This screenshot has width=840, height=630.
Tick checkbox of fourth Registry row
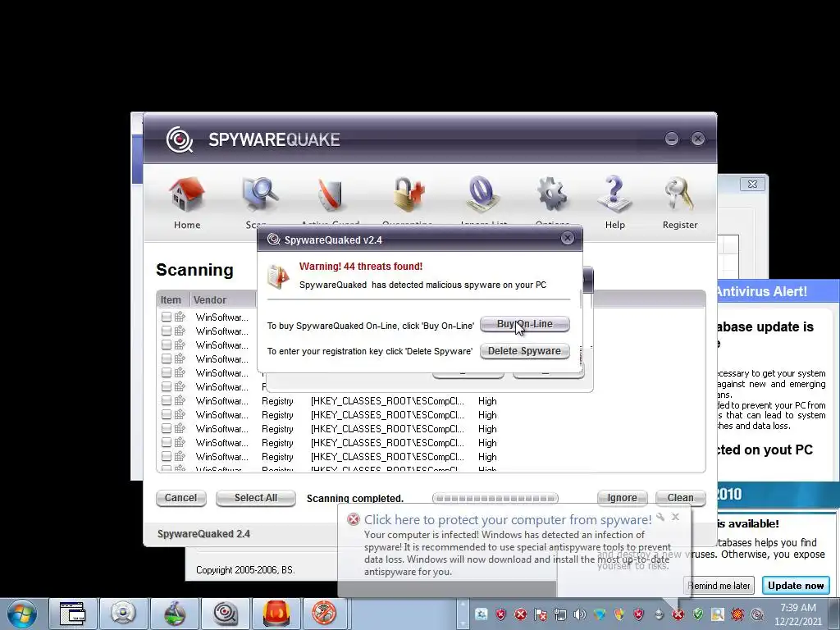(166, 442)
